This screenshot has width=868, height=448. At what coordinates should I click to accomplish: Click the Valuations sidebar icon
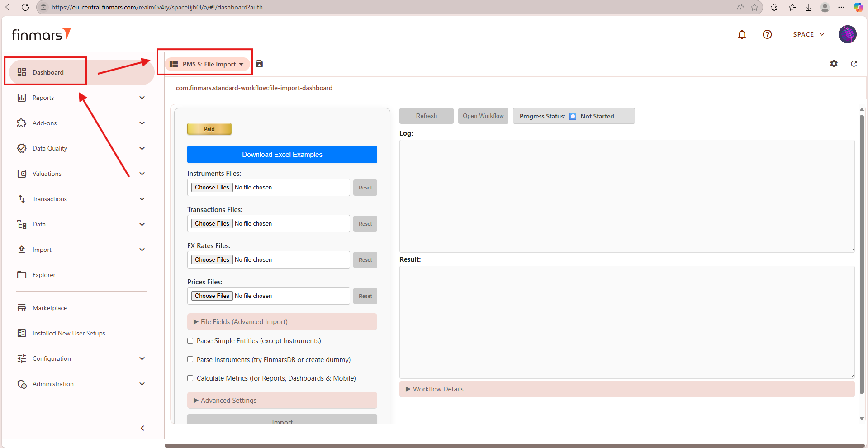(x=22, y=174)
